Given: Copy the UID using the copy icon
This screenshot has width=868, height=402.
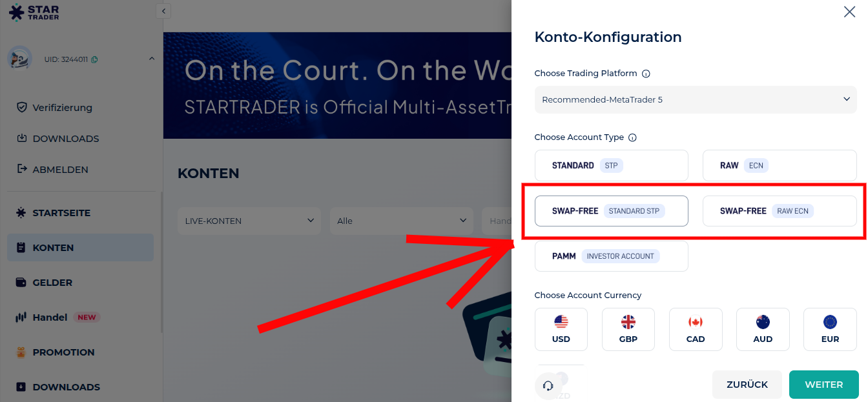Looking at the screenshot, I should (94, 59).
